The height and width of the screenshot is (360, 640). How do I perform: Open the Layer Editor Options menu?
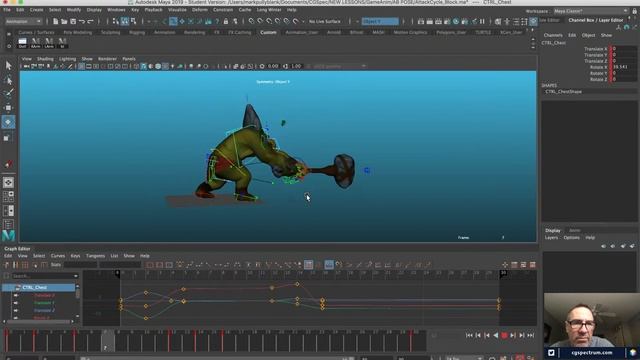click(x=571, y=238)
